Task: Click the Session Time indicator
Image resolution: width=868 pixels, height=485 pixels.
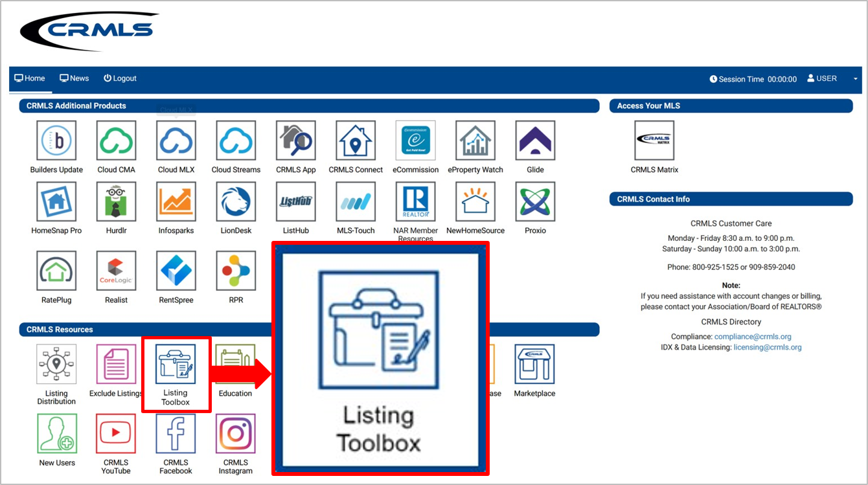Action: [753, 79]
